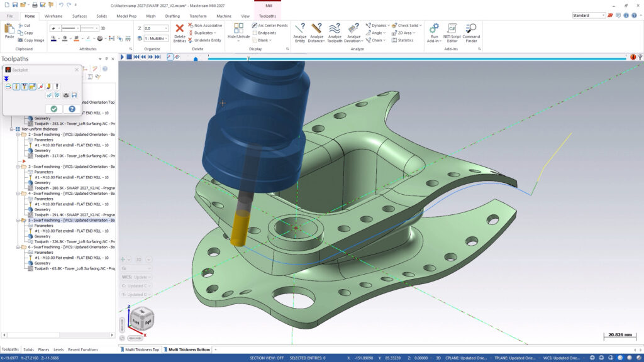Click the Cut scissors icon

pos(21,25)
